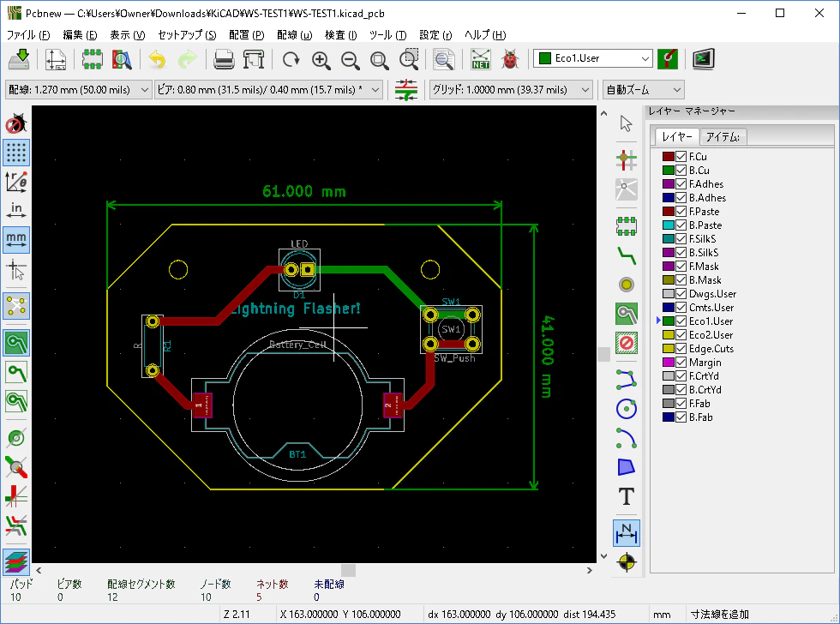Image resolution: width=840 pixels, height=624 pixels.
Task: Switch units to inches
Action: (16, 210)
